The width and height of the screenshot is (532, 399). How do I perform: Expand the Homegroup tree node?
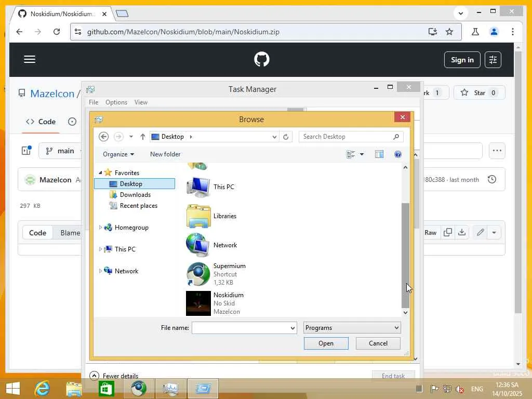coord(100,228)
